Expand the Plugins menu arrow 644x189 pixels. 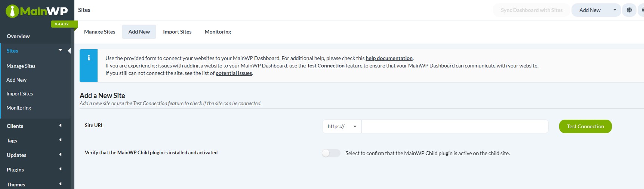pyautogui.click(x=60, y=169)
